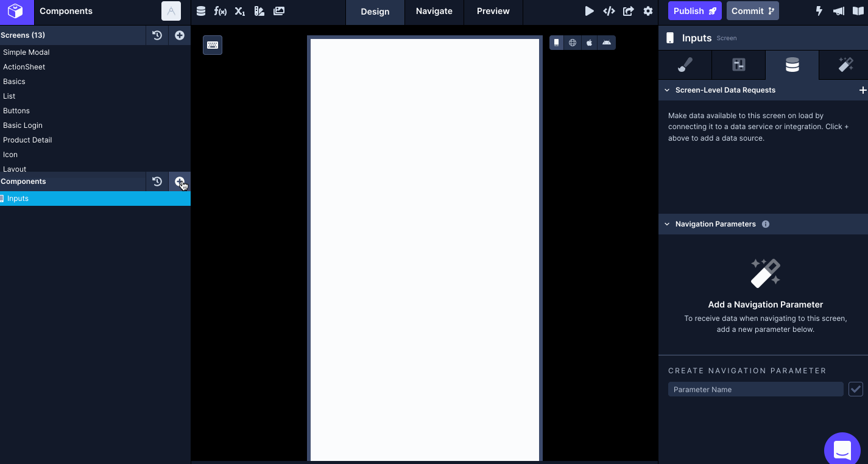Select the phone device preview mode
This screenshot has width=868, height=464.
[557, 43]
